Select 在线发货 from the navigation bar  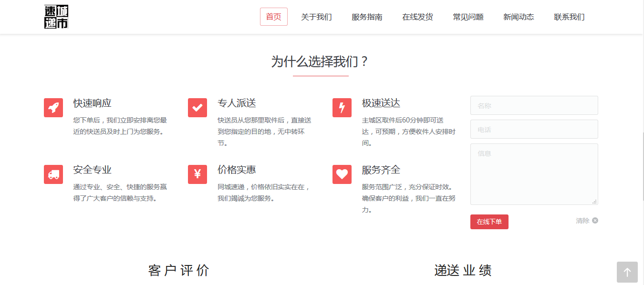pyautogui.click(x=417, y=17)
